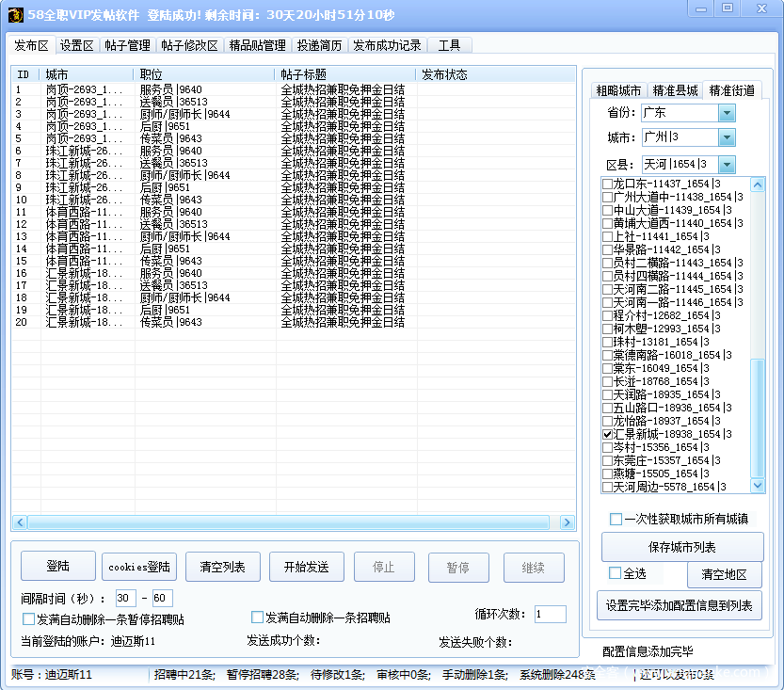Screen dimensions: 784x690
Task: Click the horizontal scrollbar left arrow
Action: [x=19, y=522]
